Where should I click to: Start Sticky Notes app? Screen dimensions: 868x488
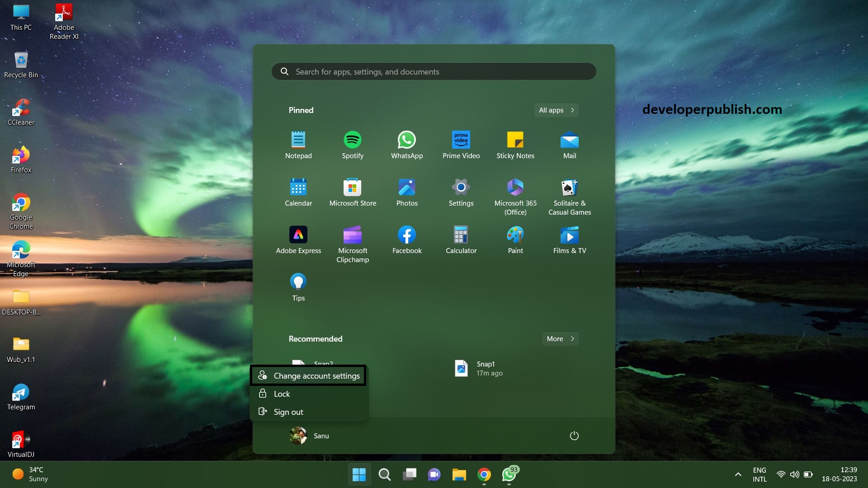pos(515,145)
